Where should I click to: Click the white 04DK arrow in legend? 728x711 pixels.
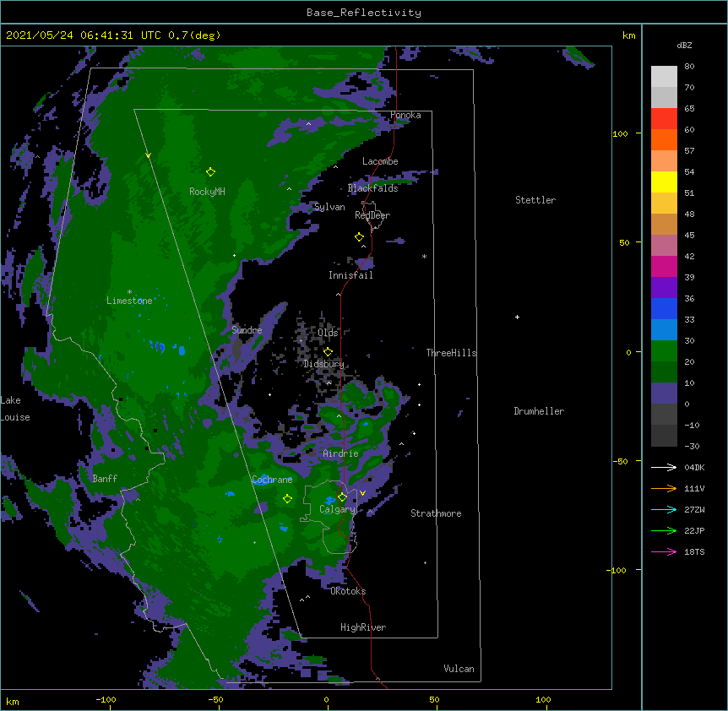[664, 467]
